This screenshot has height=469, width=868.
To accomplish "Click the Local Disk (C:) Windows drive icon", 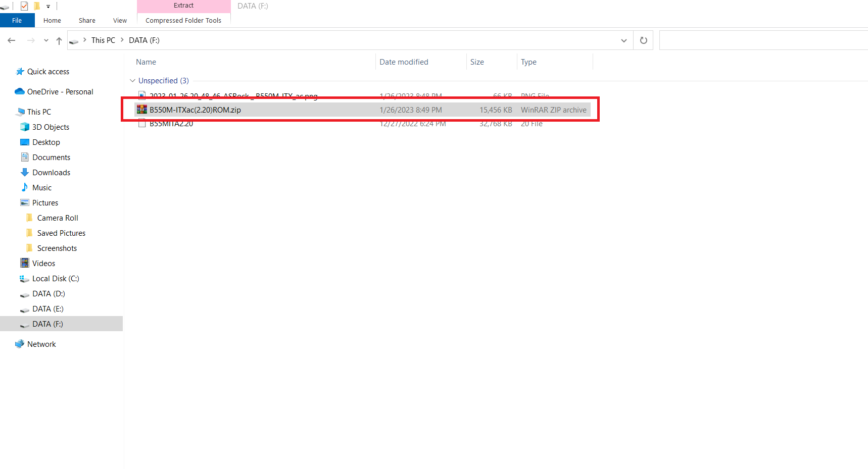I will coord(24,279).
